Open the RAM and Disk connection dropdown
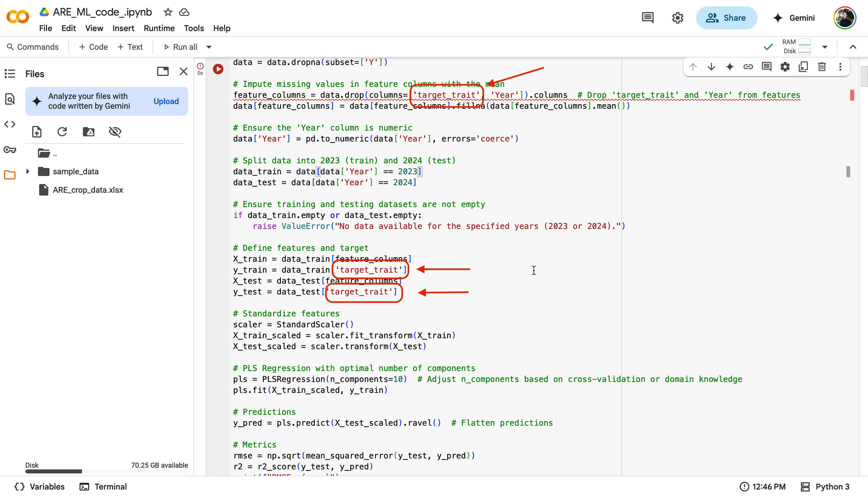Viewport: 868px width, 497px height. pos(825,47)
